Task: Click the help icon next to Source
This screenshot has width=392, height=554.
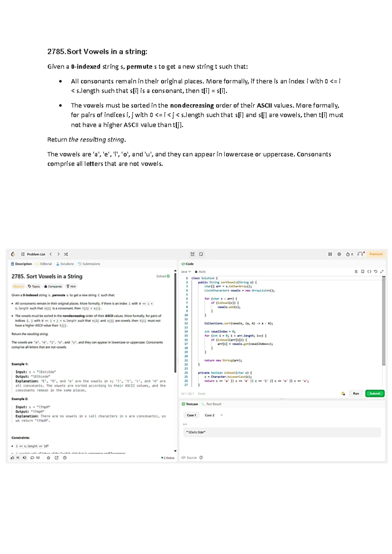Action: click(201, 458)
